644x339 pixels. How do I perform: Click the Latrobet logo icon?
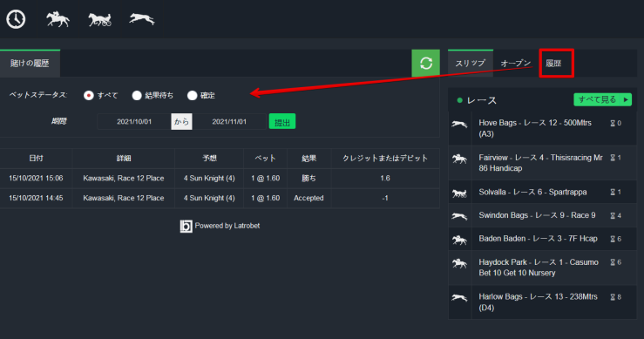pos(186,226)
